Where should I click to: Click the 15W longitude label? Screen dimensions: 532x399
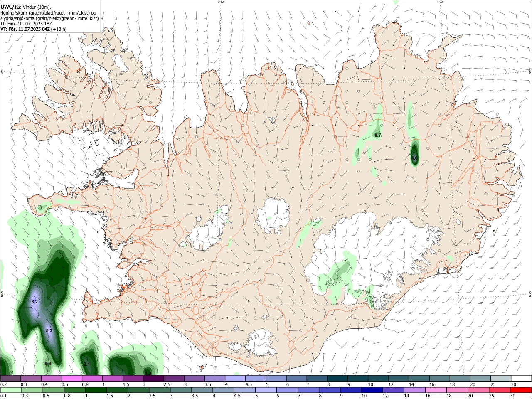pos(440,2)
